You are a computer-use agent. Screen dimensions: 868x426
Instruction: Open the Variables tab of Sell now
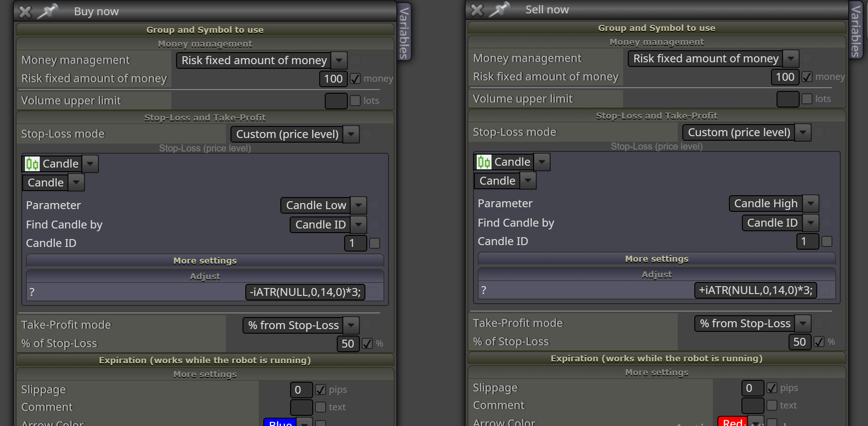click(856, 30)
